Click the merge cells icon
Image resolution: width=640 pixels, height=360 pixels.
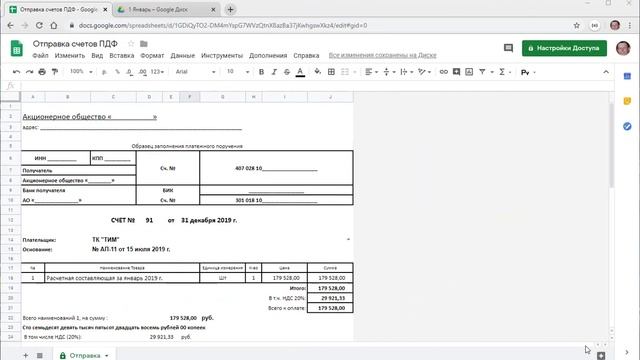click(x=345, y=72)
